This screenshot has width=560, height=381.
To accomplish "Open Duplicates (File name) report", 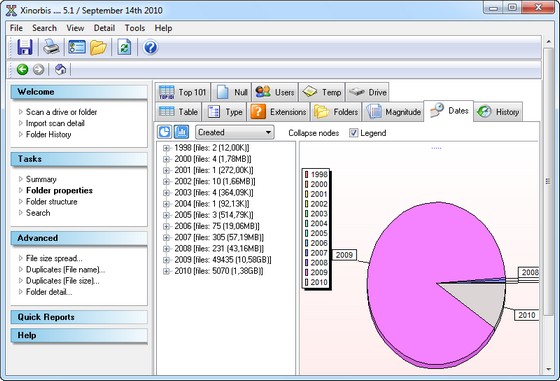I will [x=65, y=270].
